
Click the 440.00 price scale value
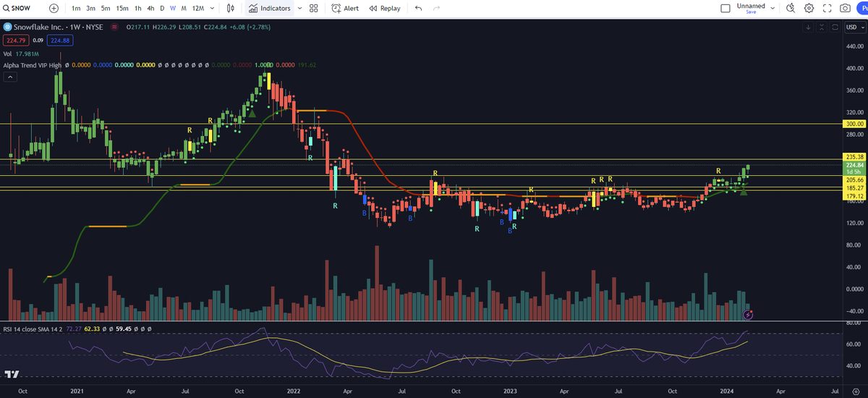855,46
